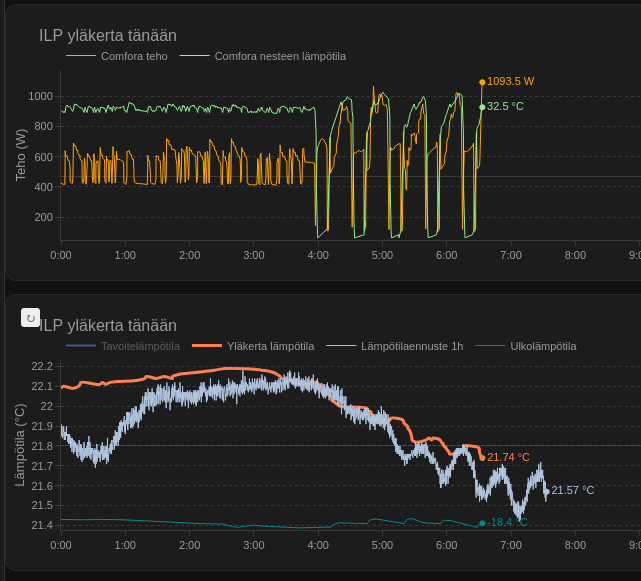This screenshot has height=581, width=641.
Task: Click the teal -18.4 °C endpoint marker
Action: (482, 523)
